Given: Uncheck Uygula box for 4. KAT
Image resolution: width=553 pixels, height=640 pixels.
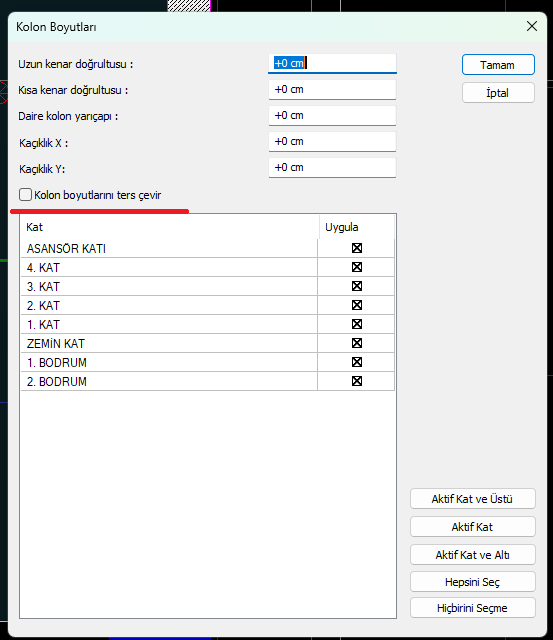Looking at the screenshot, I should pyautogui.click(x=357, y=267).
